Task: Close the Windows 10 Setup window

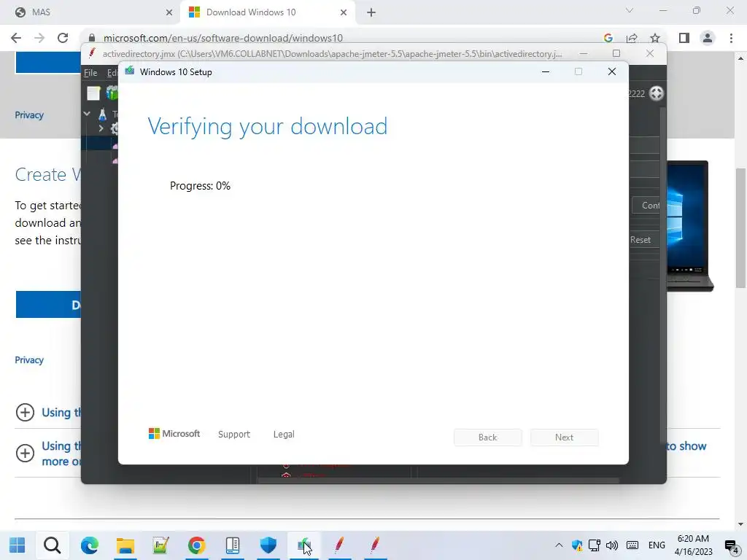Action: pyautogui.click(x=612, y=72)
